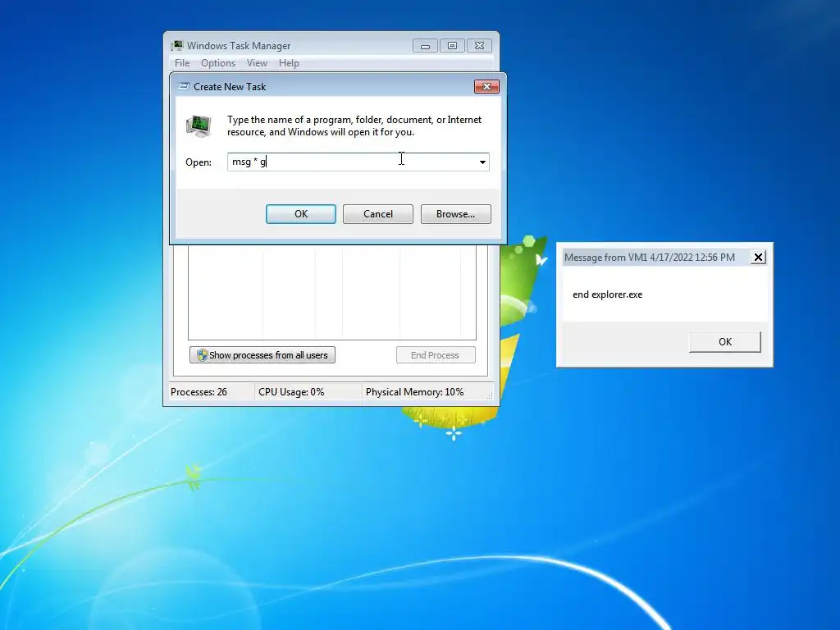
Task: Click the Processes: 26 status entry
Action: point(199,391)
